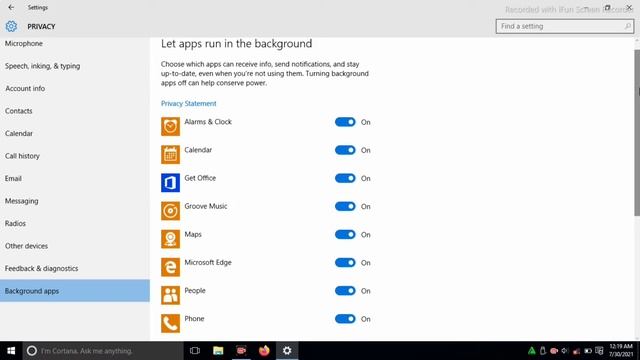640x360 pixels.
Task: Click the People app icon
Action: pyautogui.click(x=170, y=296)
